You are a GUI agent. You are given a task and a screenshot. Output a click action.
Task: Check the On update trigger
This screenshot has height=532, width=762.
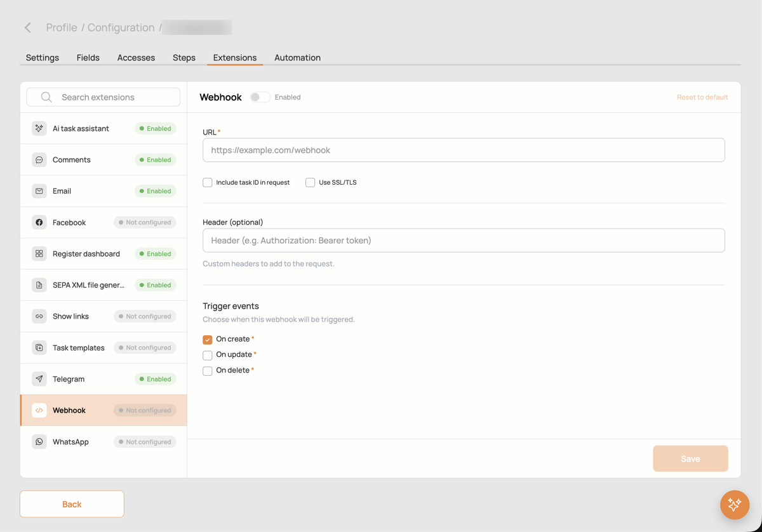[x=208, y=355]
